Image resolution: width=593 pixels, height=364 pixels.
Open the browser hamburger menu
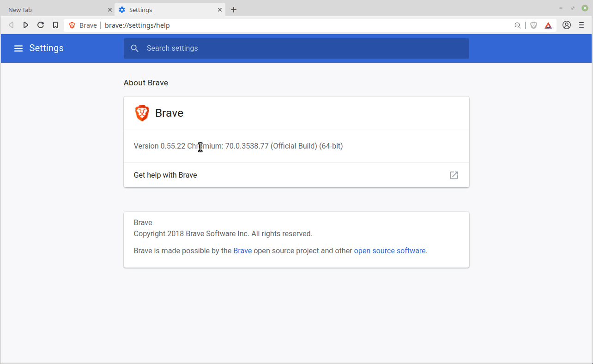click(x=581, y=25)
